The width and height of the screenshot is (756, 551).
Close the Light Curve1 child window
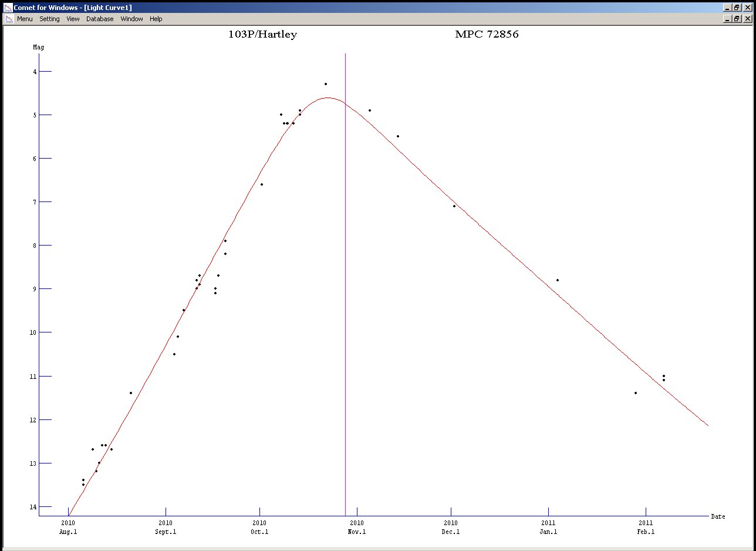pyautogui.click(x=747, y=19)
